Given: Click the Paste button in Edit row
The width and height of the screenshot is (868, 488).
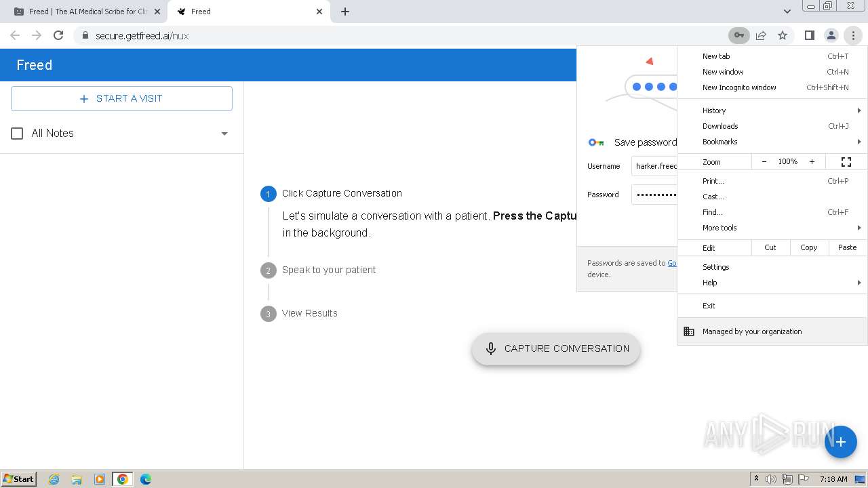Looking at the screenshot, I should click(x=848, y=247).
